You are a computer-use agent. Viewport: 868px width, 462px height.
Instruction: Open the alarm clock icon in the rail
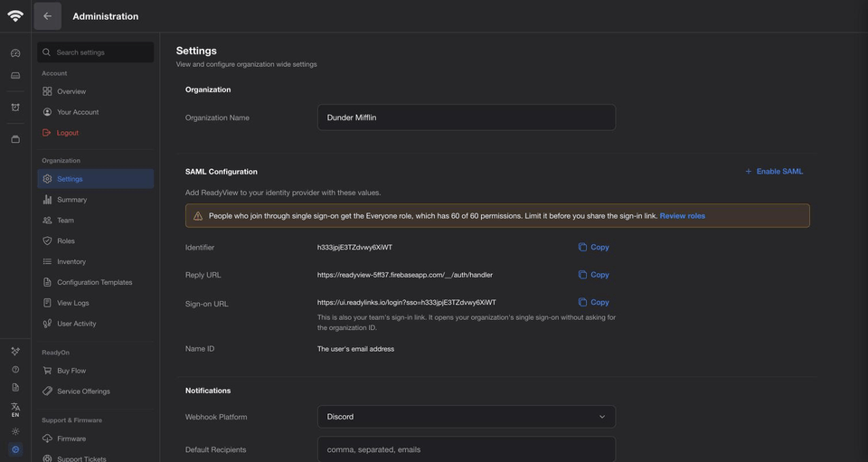pyautogui.click(x=15, y=108)
